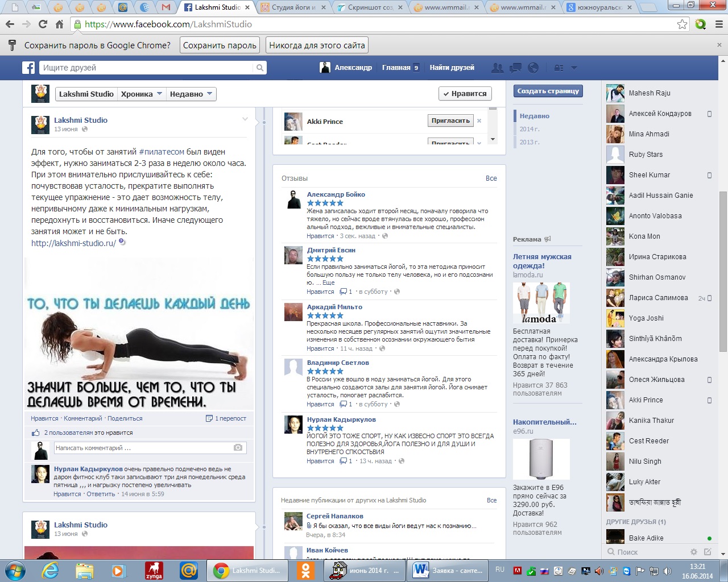Image resolution: width=728 pixels, height=582 pixels.
Task: Click camera icon in comment box
Action: pos(238,448)
